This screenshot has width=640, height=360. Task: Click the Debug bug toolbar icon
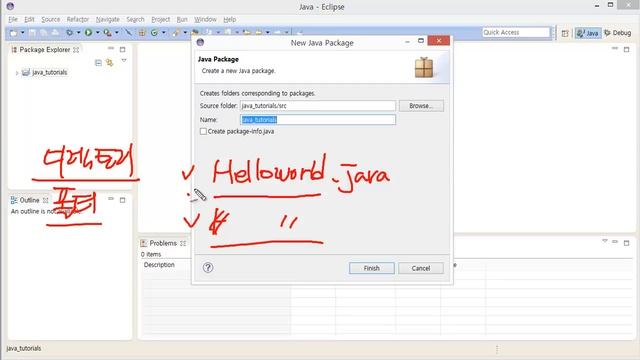[x=70, y=32]
